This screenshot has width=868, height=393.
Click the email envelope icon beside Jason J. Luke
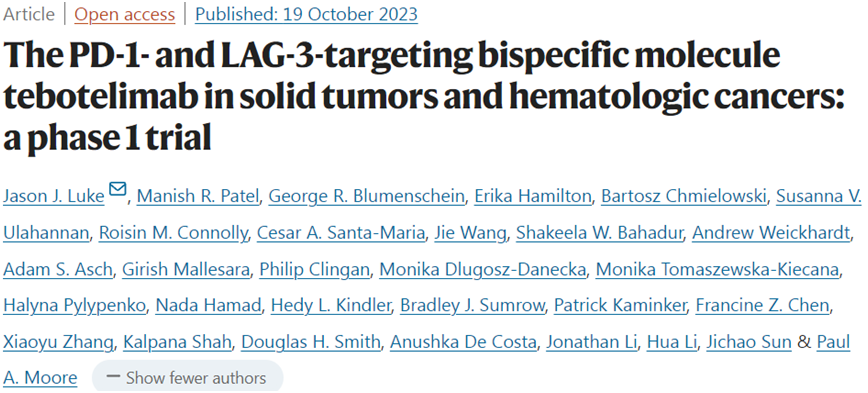click(x=117, y=189)
